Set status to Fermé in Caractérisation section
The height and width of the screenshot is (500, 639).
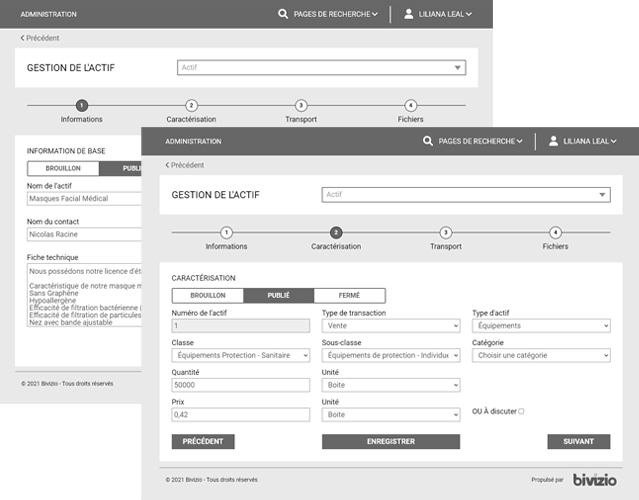click(x=349, y=296)
